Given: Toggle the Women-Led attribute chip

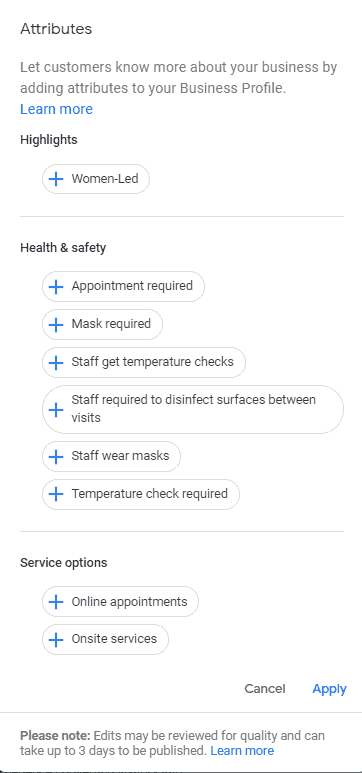Looking at the screenshot, I should [96, 179].
